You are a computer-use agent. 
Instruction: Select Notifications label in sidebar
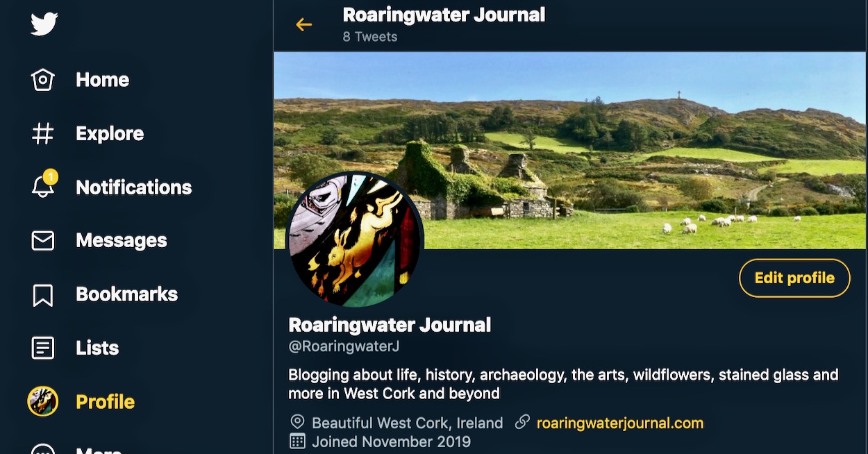tap(133, 187)
